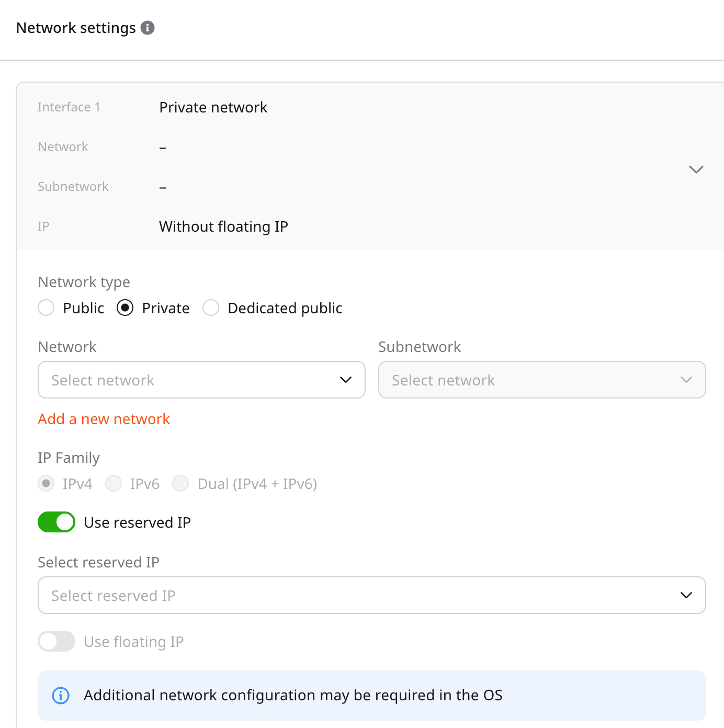Image resolution: width=724 pixels, height=728 pixels.
Task: Click the Private network interface summary text
Action: pos(213,107)
